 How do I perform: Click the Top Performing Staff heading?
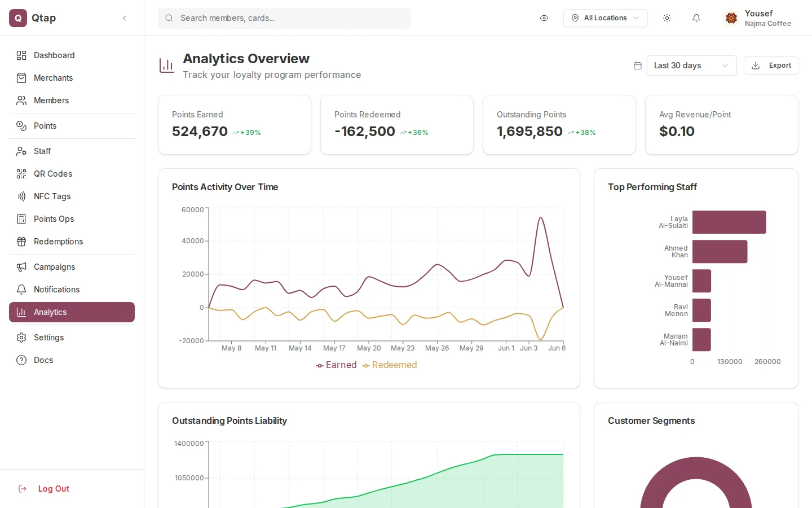tap(652, 187)
